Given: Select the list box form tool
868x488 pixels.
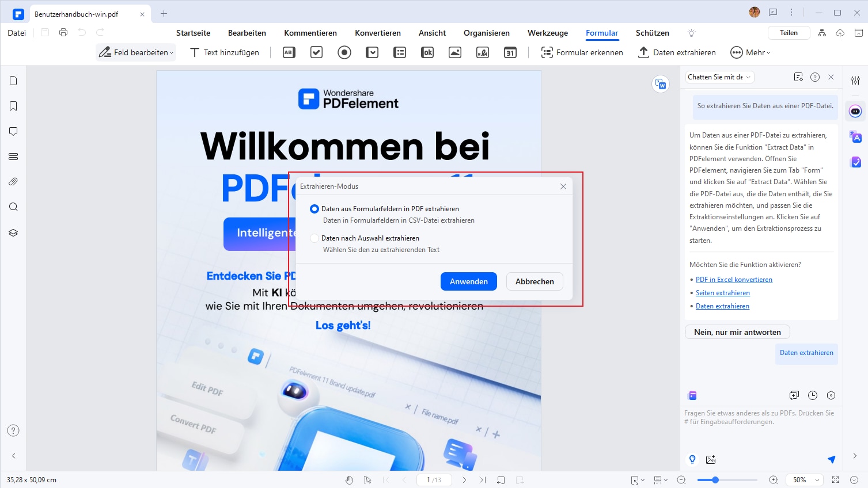Looking at the screenshot, I should click(x=400, y=52).
